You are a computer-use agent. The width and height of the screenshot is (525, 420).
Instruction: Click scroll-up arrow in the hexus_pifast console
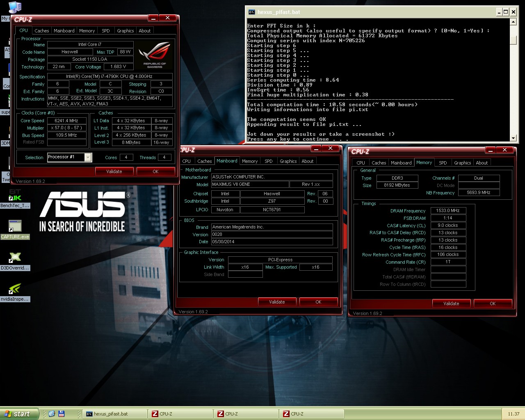pos(513,22)
